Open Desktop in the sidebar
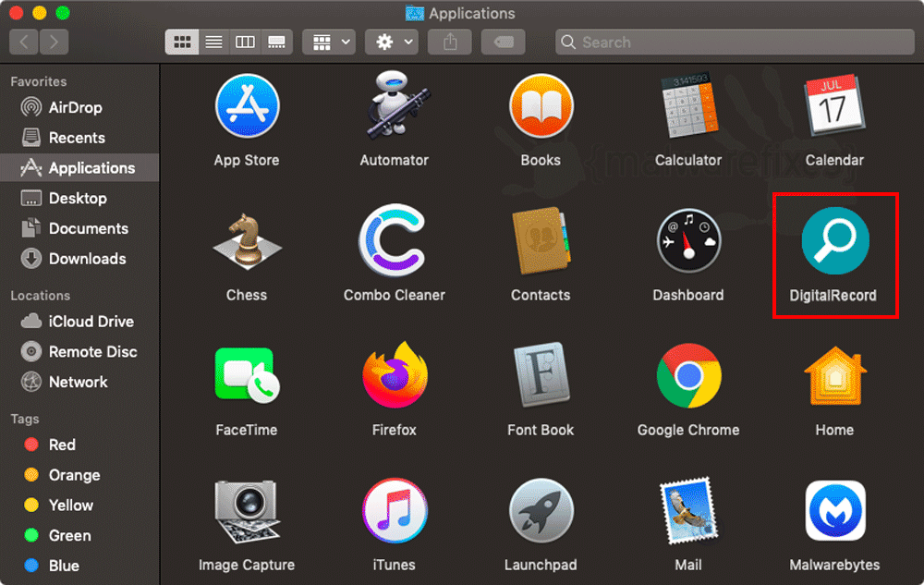 click(79, 198)
